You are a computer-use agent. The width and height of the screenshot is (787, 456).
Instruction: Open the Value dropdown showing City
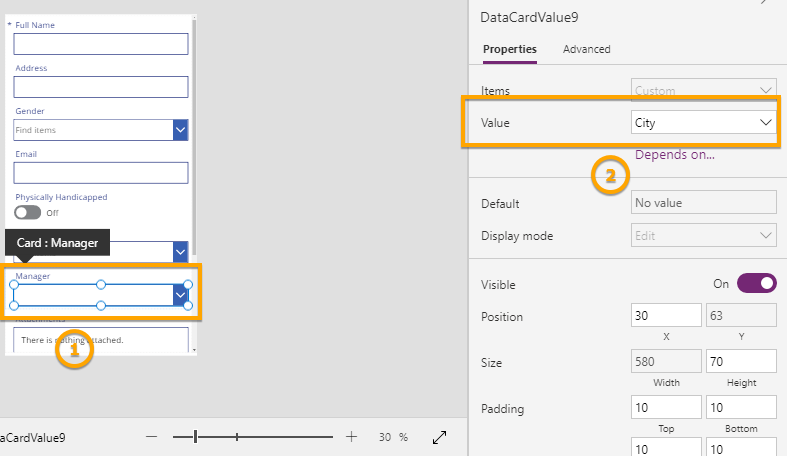pyautogui.click(x=704, y=122)
